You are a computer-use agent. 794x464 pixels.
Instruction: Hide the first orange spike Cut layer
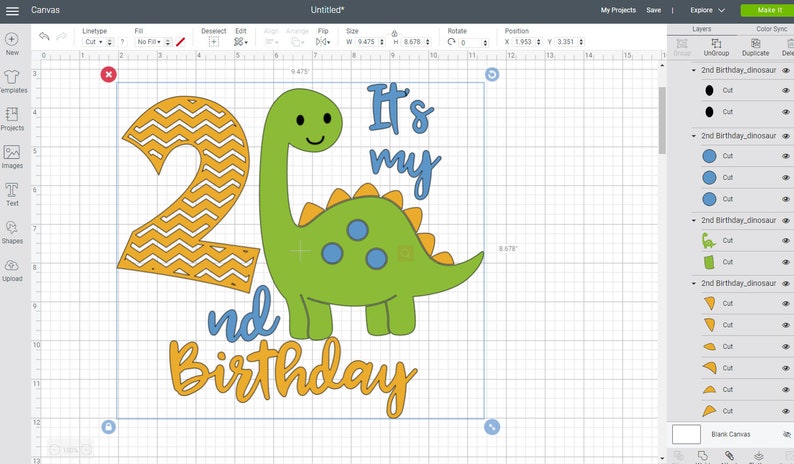coord(785,304)
